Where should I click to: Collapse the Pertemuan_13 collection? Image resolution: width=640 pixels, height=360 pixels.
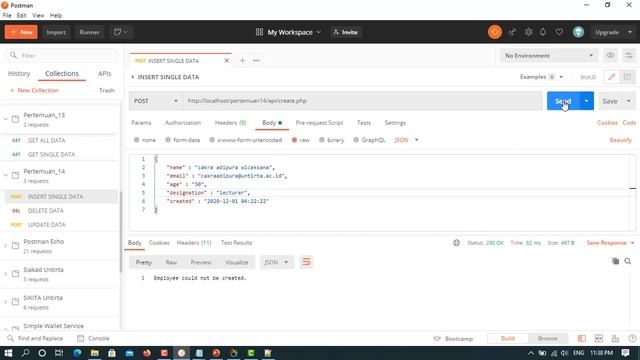6,119
